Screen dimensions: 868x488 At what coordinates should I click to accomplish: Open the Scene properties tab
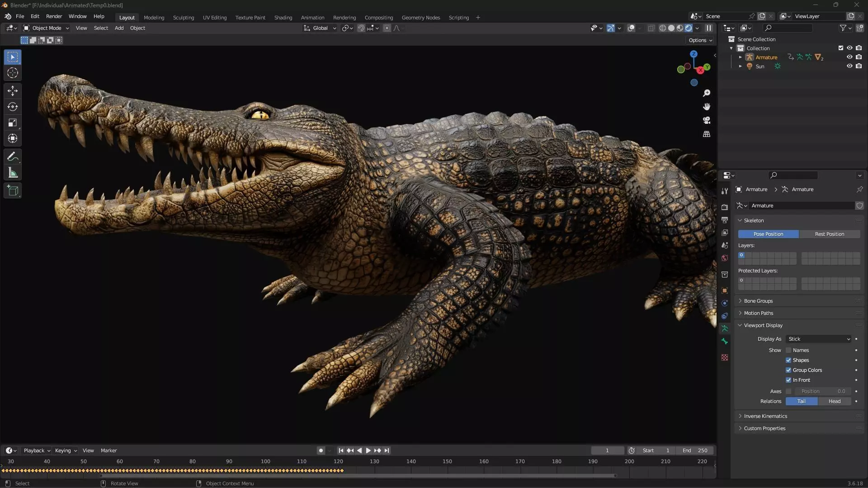click(x=725, y=245)
